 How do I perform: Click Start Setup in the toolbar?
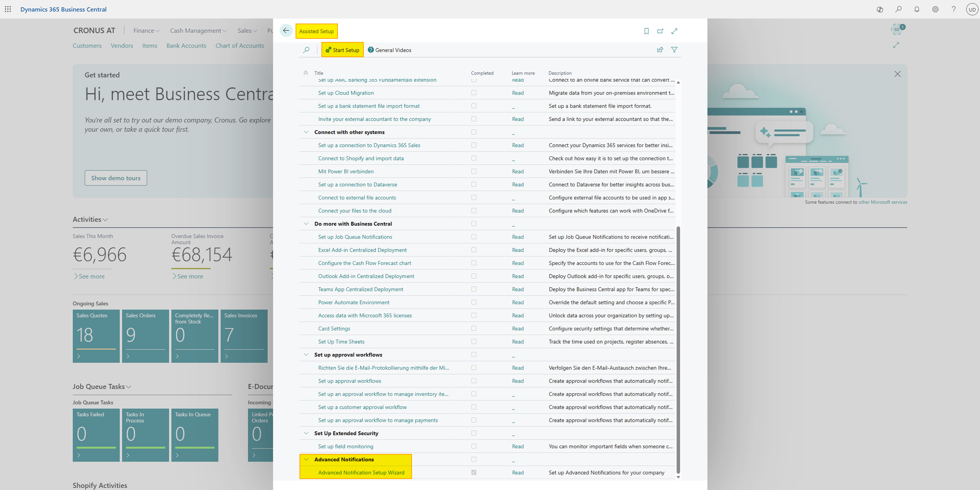click(x=342, y=50)
